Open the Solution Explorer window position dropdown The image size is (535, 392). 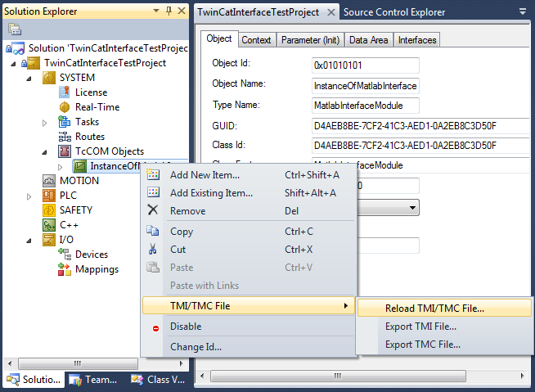[x=156, y=11]
